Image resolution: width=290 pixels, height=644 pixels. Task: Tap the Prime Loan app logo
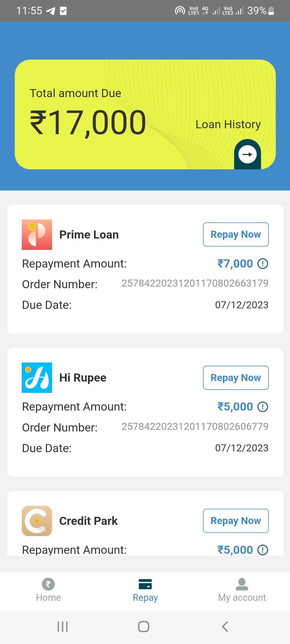37,235
